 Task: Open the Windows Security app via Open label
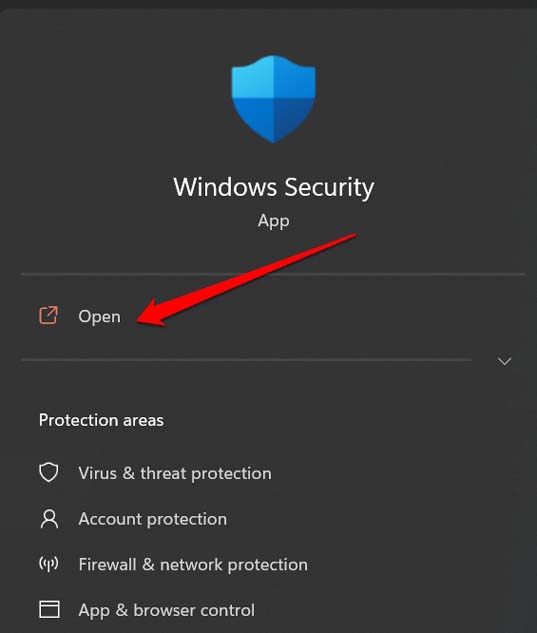[x=99, y=316]
